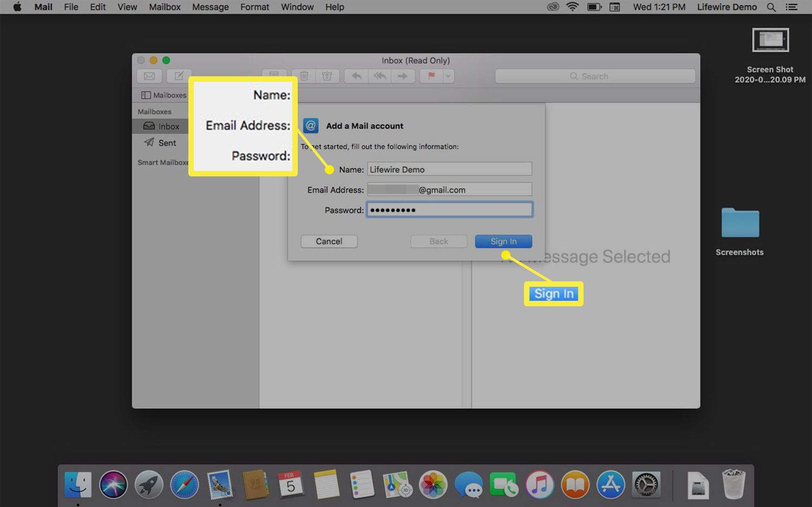Open the View menu
The image size is (812, 507).
pos(127,7)
